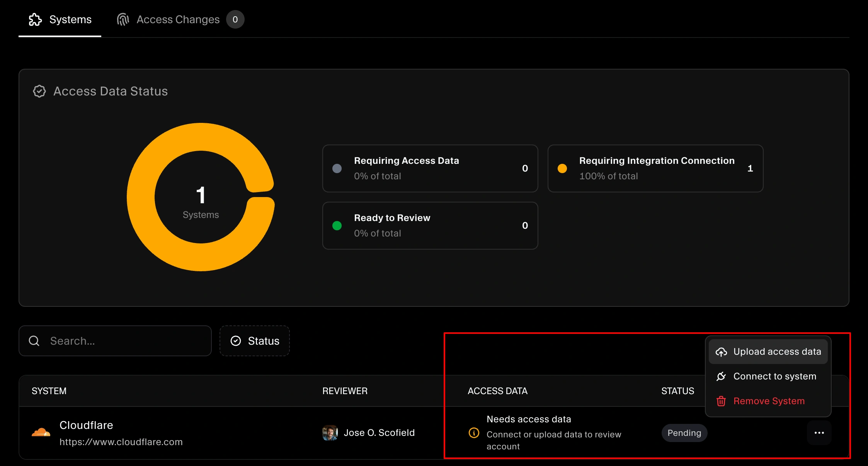
Task: Select the Requiring Access Data card
Action: [x=430, y=168]
